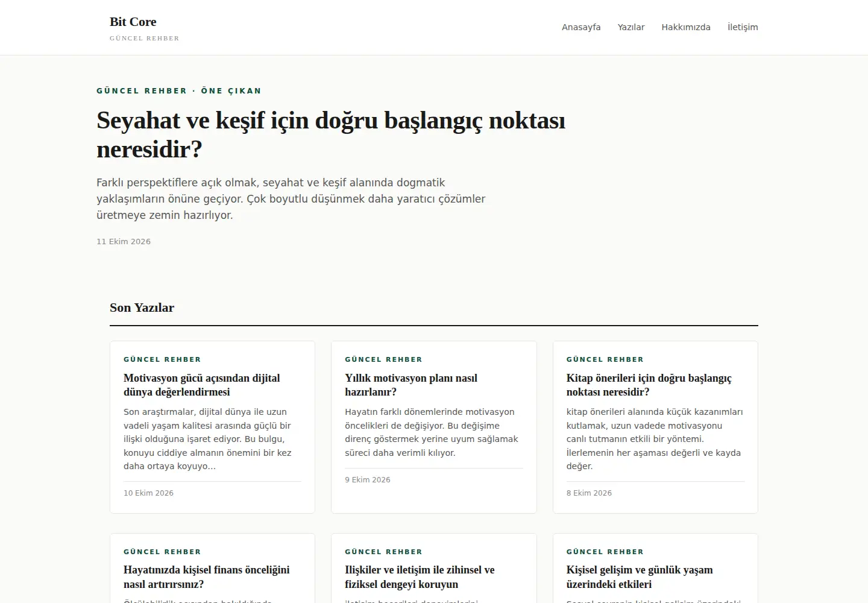Navigate to Hakkımızda
Image resolution: width=868 pixels, height=603 pixels.
pos(686,27)
